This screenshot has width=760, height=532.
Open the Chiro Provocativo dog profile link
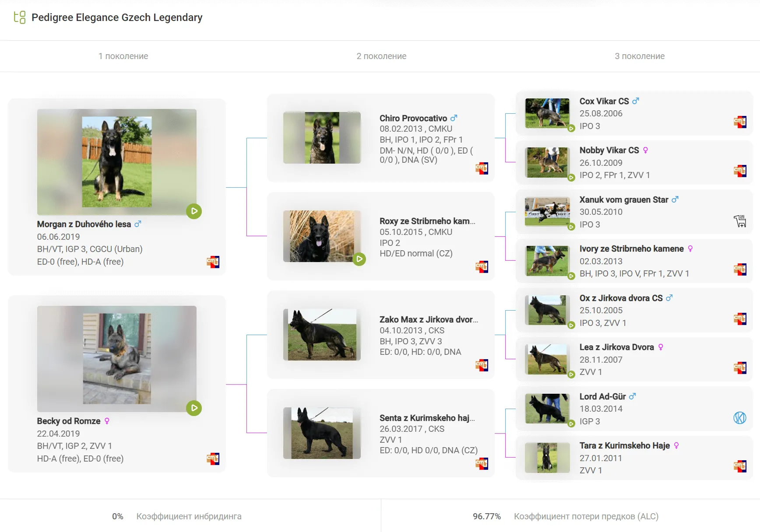(413, 118)
